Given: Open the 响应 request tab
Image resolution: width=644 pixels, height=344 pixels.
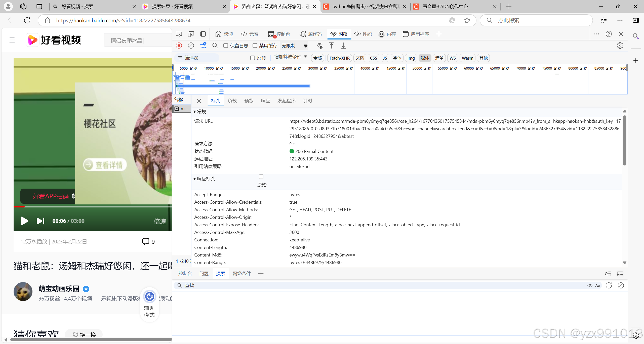Looking at the screenshot, I should click(x=265, y=101).
